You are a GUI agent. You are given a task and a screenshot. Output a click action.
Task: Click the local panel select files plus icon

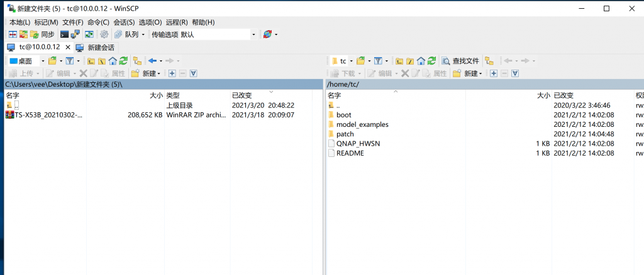coord(172,73)
